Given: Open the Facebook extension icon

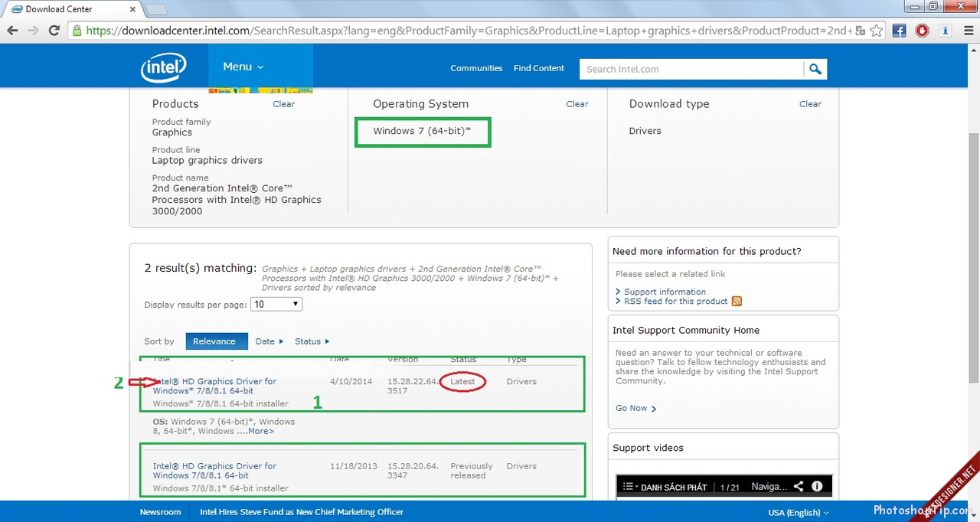Looking at the screenshot, I should click(900, 31).
